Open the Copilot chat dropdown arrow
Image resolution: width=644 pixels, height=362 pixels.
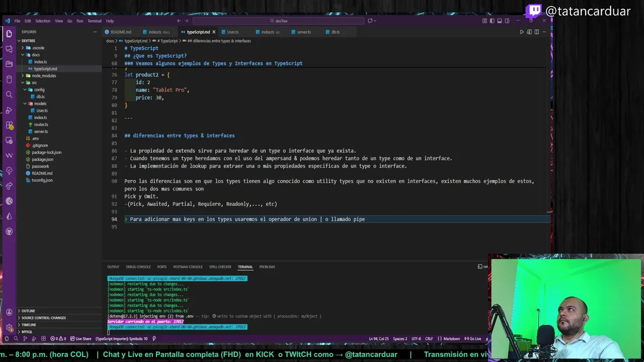(x=375, y=21)
